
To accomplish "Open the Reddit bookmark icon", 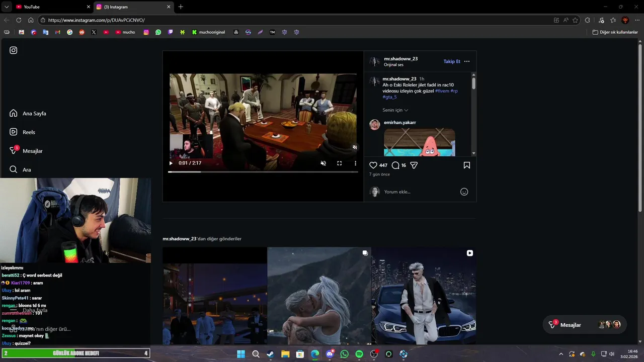I will 82,32.
